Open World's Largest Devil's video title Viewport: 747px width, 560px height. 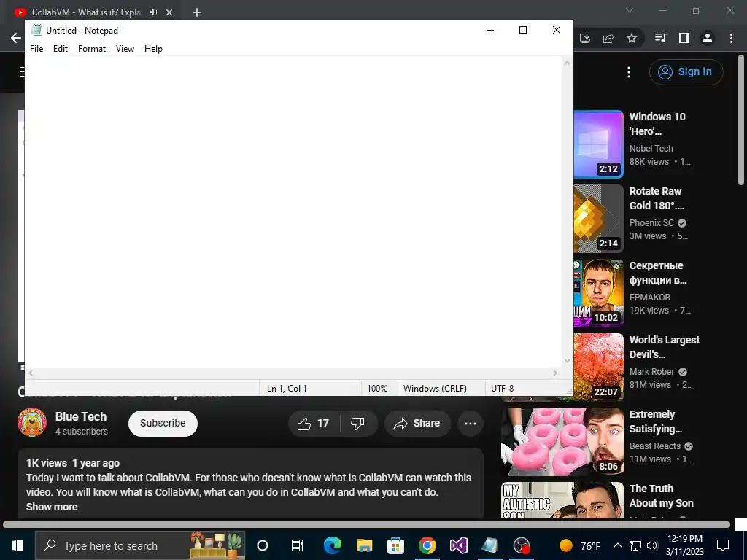coord(664,347)
